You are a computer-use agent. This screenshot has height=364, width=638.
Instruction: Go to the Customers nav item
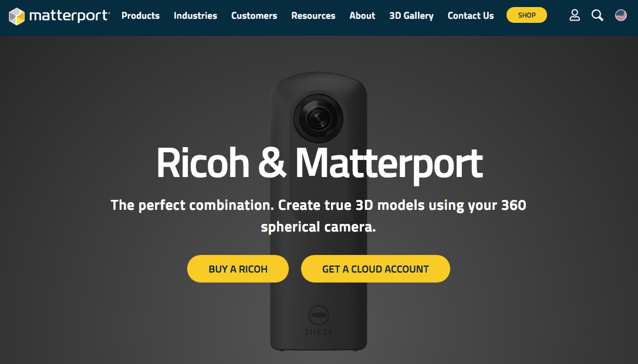coord(254,16)
